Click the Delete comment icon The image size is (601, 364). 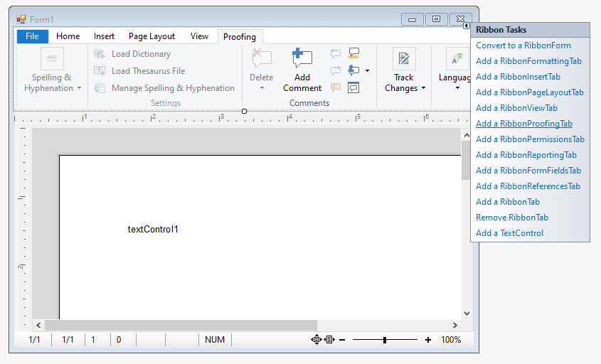pyautogui.click(x=262, y=58)
